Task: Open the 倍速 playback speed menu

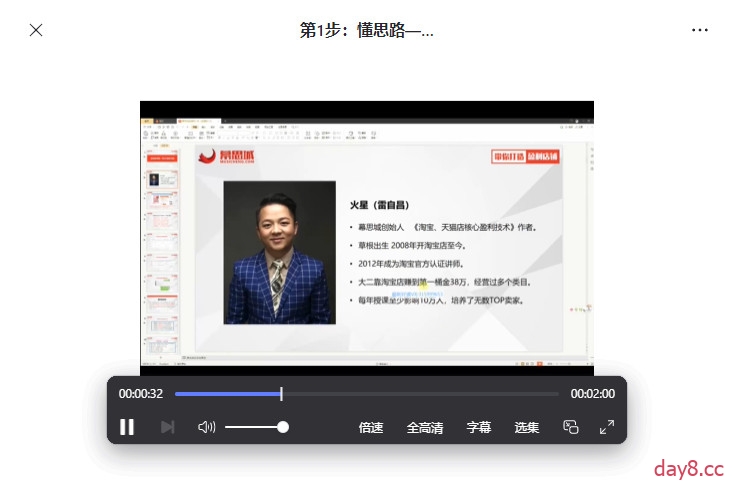Action: coord(371,427)
